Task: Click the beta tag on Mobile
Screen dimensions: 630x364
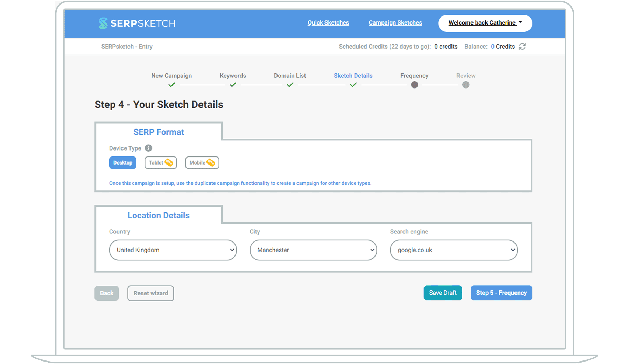Action: click(211, 162)
